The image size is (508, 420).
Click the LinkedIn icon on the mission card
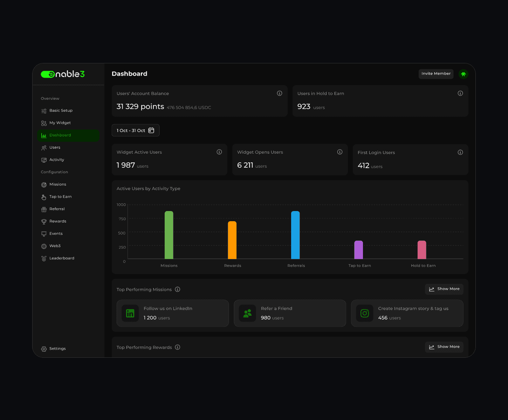point(130,313)
